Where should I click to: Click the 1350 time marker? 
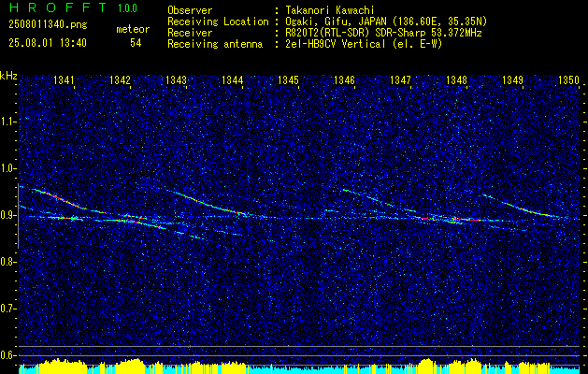[569, 79]
